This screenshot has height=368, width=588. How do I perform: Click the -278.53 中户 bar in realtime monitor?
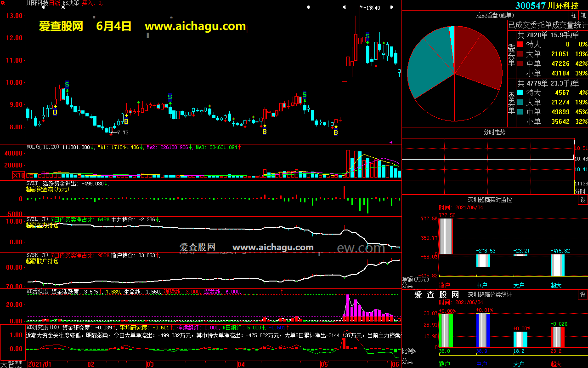(483, 260)
